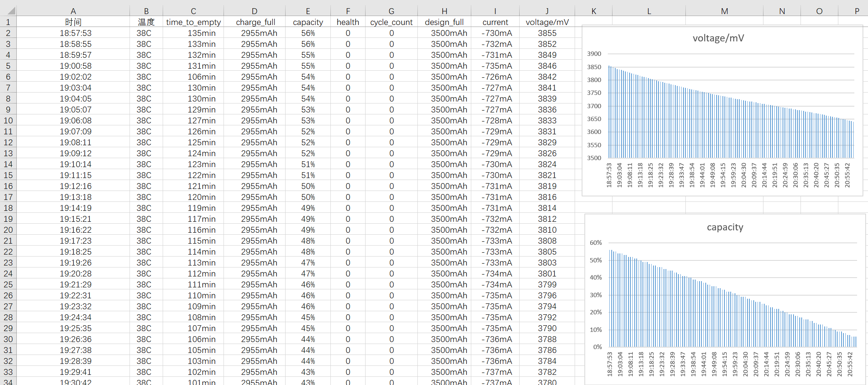Image resolution: width=868 pixels, height=385 pixels.
Task: Select the column A header
Action: pyautogui.click(x=73, y=11)
